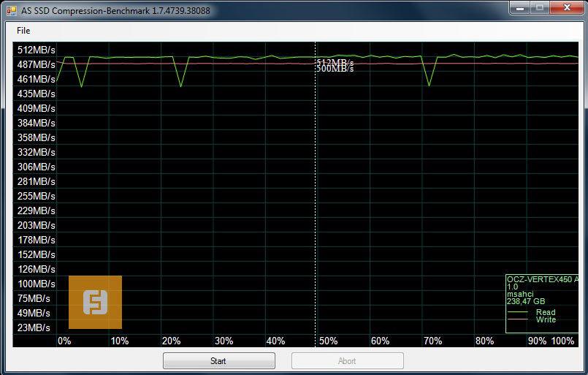Click the msahci driver text in legend
588x375 pixels.
click(520, 294)
